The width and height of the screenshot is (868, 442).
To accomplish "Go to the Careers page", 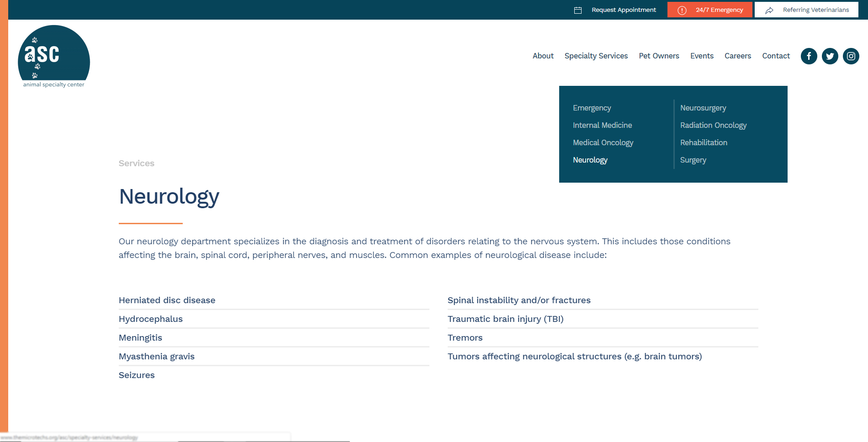I will [737, 56].
